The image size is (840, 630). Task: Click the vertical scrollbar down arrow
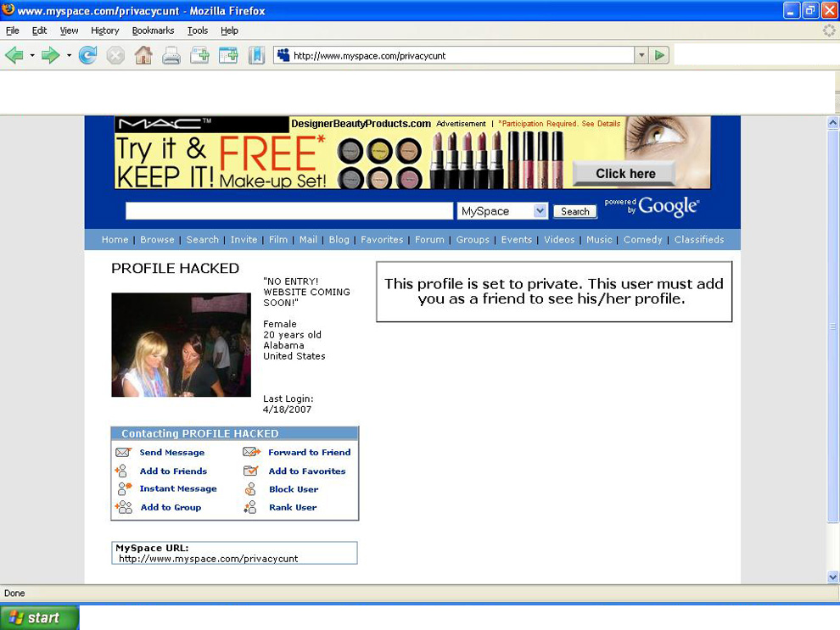832,577
